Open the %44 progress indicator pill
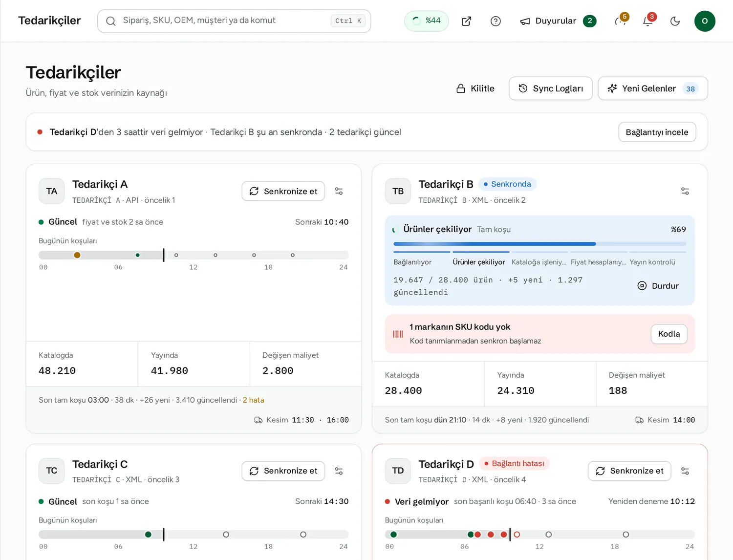 pyautogui.click(x=427, y=21)
